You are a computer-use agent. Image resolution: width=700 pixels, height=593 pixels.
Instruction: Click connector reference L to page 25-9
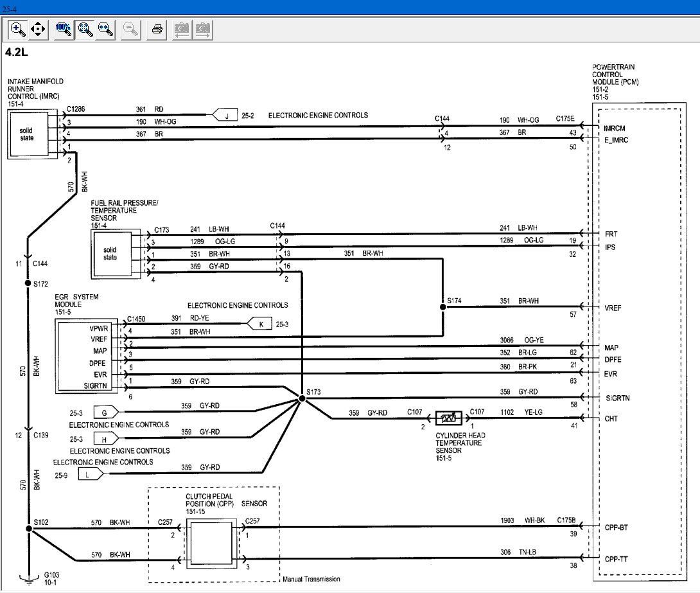pyautogui.click(x=89, y=474)
